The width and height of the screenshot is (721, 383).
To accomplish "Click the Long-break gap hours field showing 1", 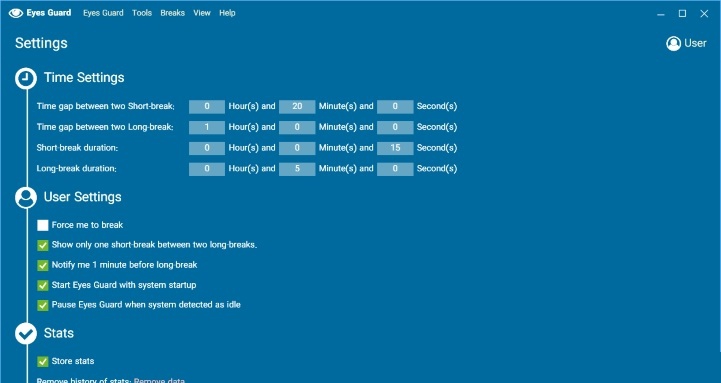I will pos(207,127).
